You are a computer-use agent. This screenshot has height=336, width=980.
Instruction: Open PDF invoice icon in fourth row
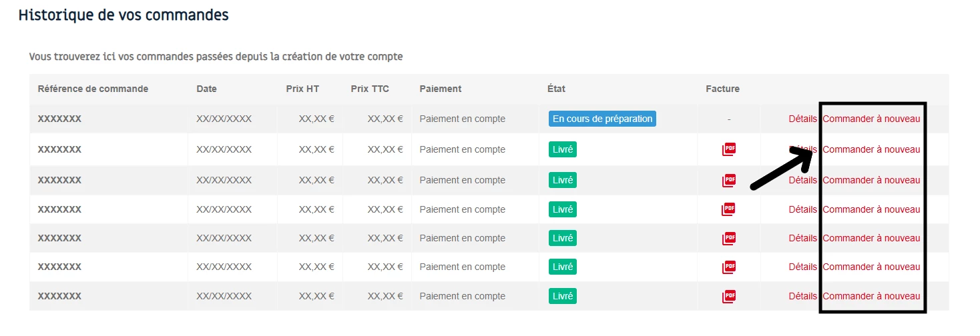click(x=729, y=209)
